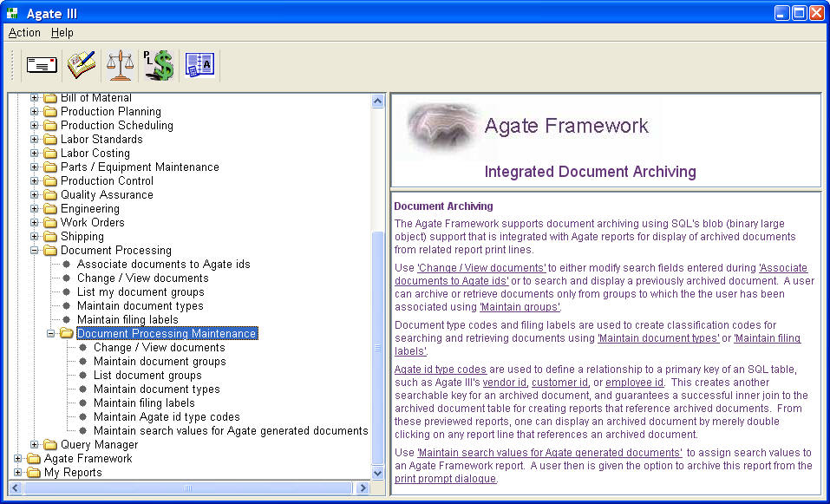Click the notebook with pen toolbar icon
830x504 pixels.
click(81, 65)
